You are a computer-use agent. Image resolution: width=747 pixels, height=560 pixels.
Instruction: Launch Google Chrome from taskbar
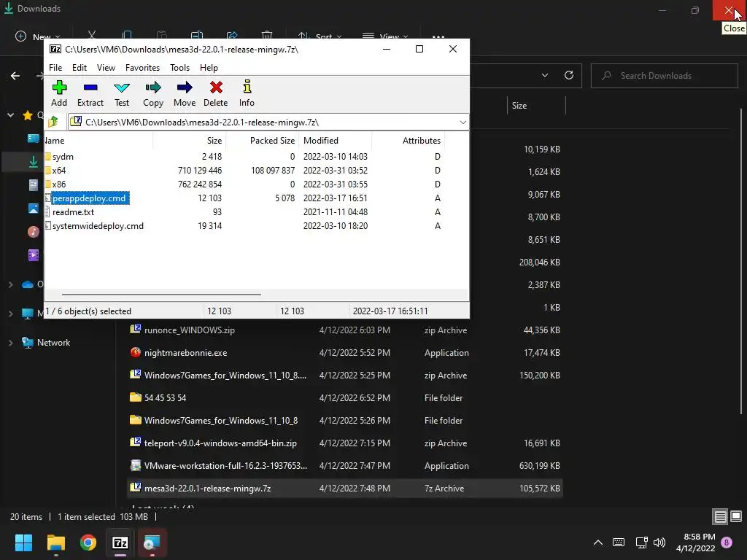[88, 542]
